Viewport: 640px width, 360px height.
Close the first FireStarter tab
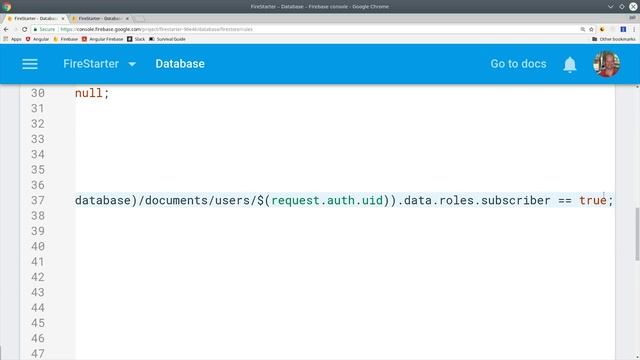click(x=63, y=18)
